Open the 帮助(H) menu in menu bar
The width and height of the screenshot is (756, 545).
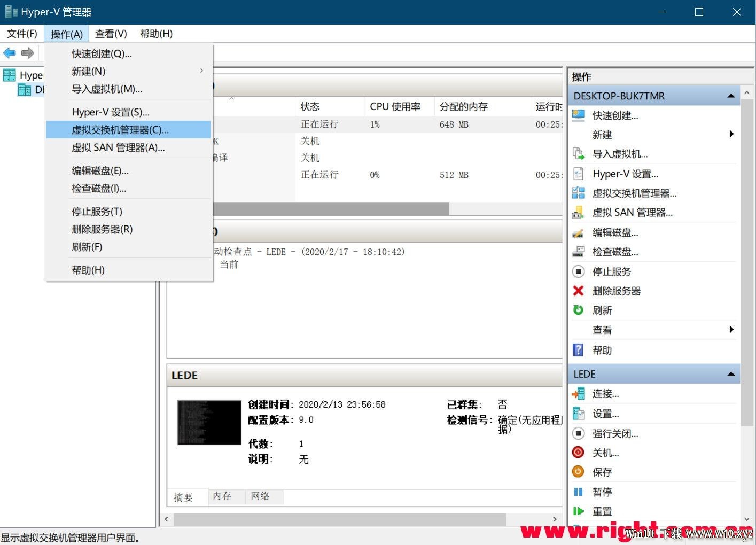[x=156, y=34]
